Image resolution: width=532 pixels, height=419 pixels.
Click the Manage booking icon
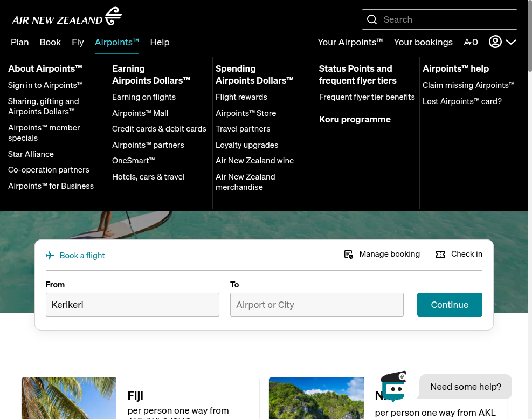click(348, 255)
